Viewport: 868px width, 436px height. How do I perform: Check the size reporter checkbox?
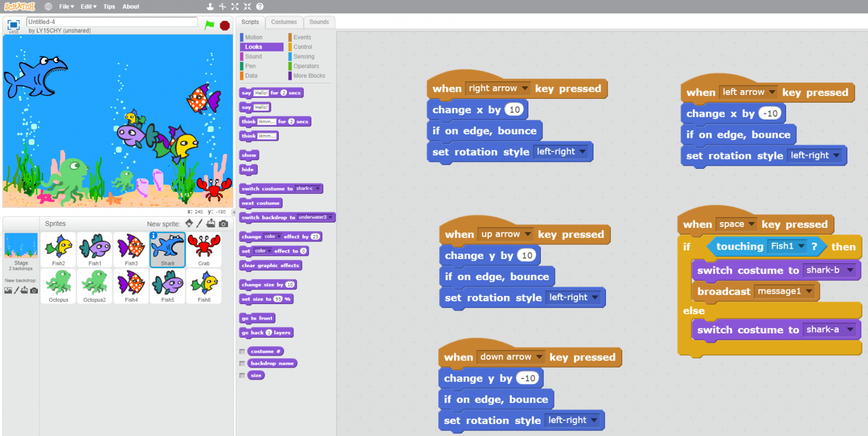coord(242,376)
